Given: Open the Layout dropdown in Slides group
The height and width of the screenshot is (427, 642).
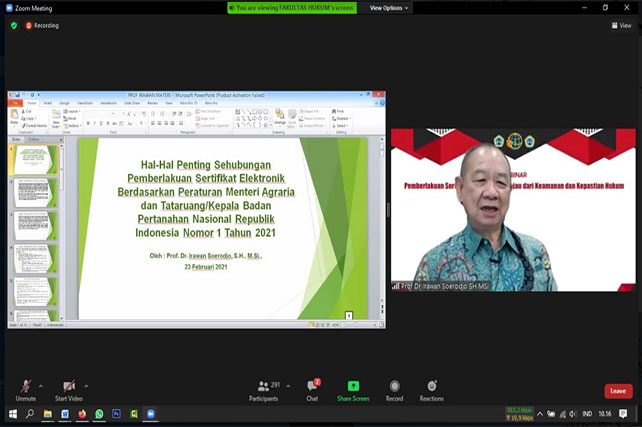Looking at the screenshot, I should 72,111.
